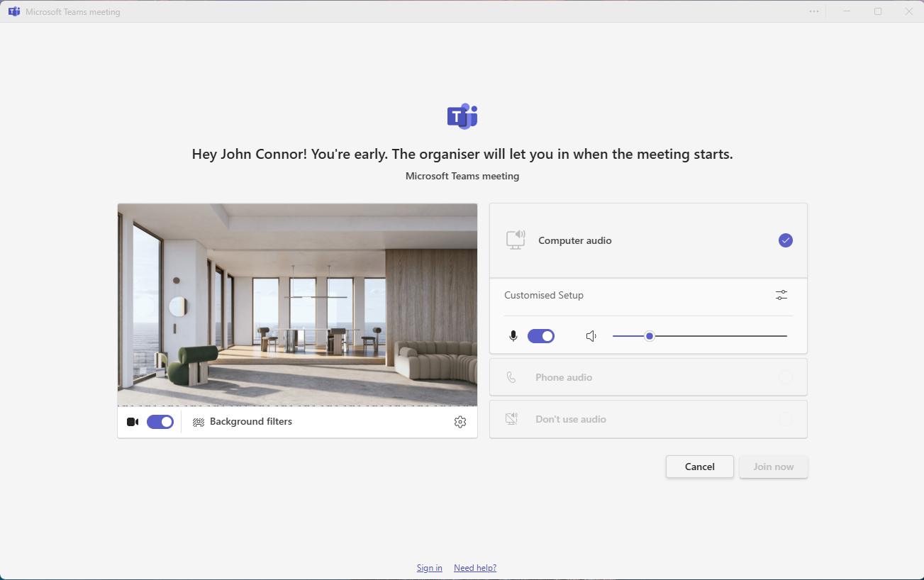The image size is (924, 580).
Task: Select the Phone audio radio button
Action: (786, 377)
